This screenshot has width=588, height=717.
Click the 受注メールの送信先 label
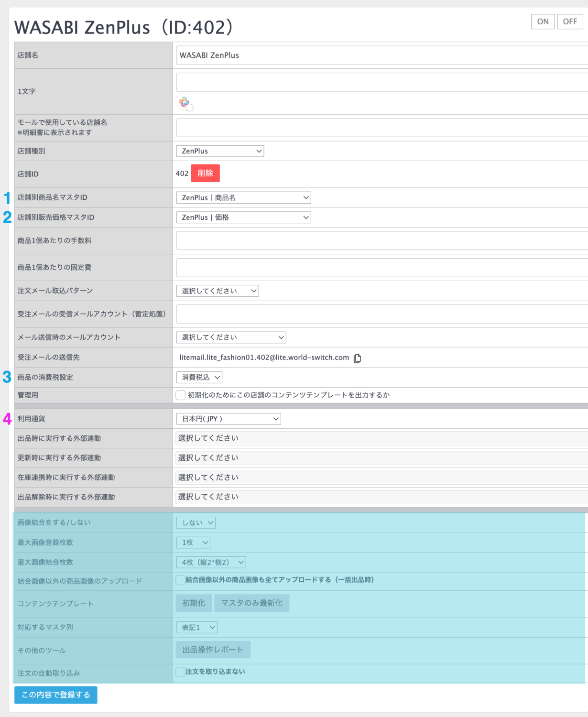click(49, 358)
